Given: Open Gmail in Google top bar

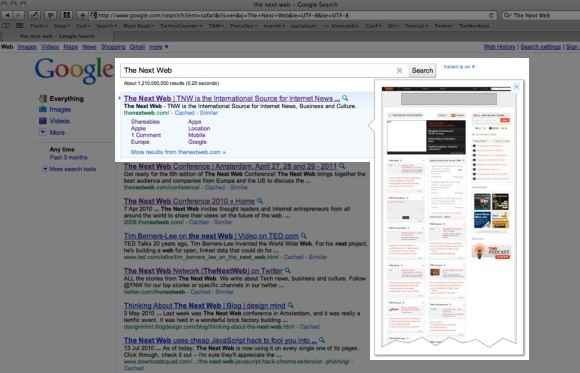Looking at the screenshot, I should click(137, 47).
